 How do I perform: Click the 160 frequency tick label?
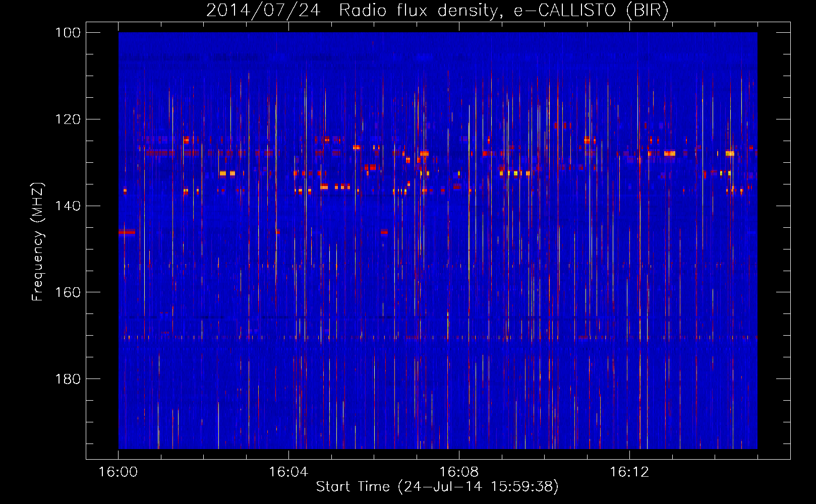pyautogui.click(x=68, y=292)
